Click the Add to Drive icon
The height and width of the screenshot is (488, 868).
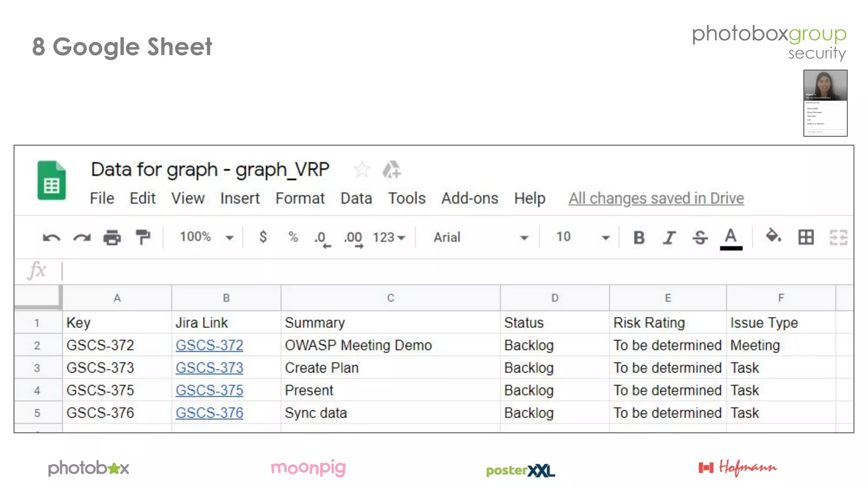[392, 170]
